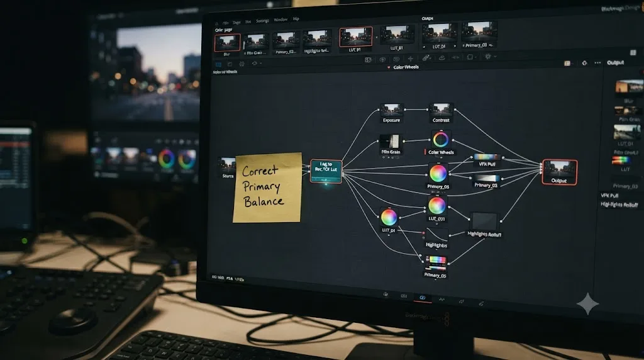Select the Log to Rec.709 Lut node

point(326,171)
